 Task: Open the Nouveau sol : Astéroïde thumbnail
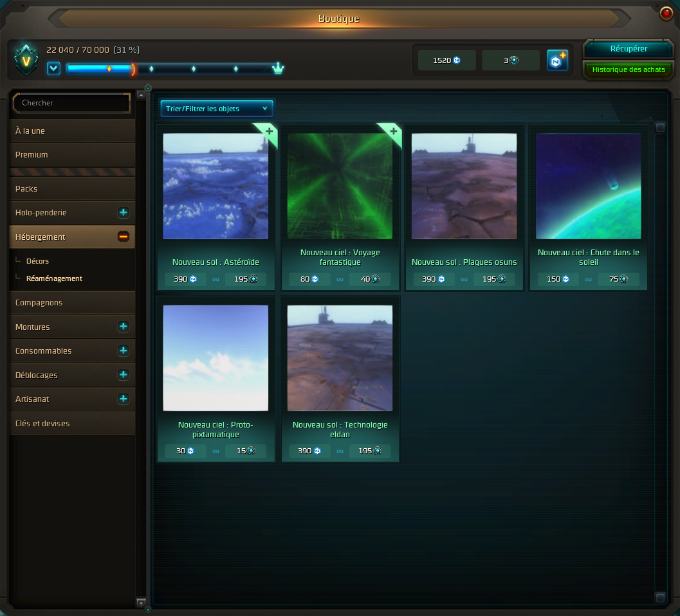[216, 186]
